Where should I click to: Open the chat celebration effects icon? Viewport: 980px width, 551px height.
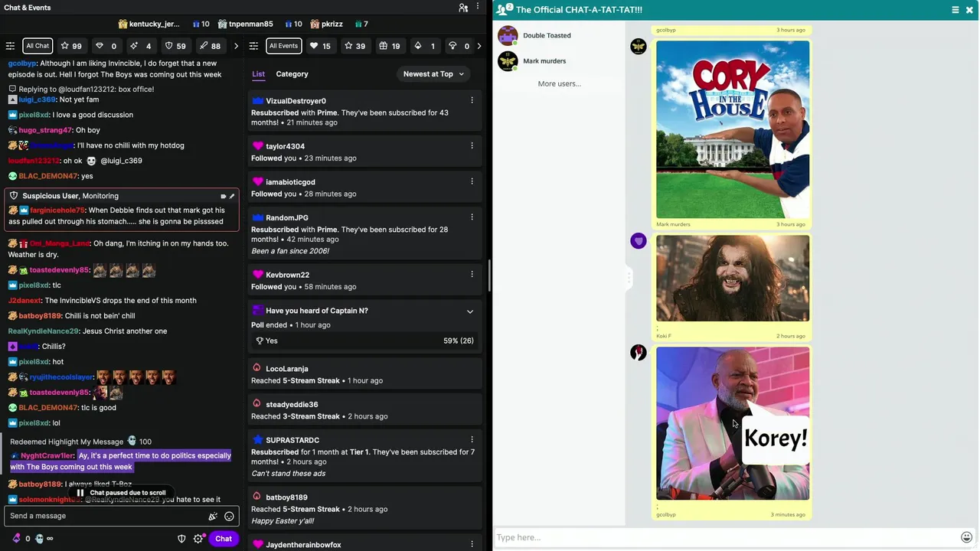[x=213, y=517]
